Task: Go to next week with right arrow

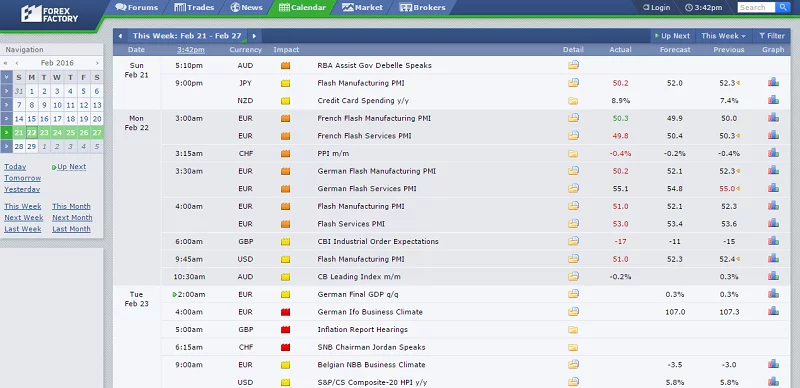Action: [254, 36]
